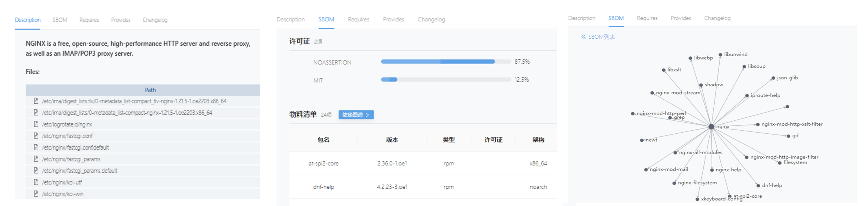
Task: Select the central nginx node in the graph
Action: (x=711, y=127)
